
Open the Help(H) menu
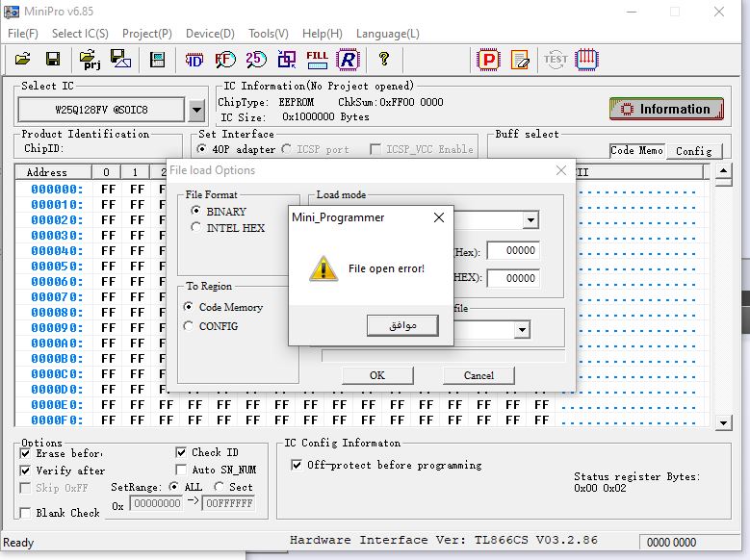click(323, 34)
